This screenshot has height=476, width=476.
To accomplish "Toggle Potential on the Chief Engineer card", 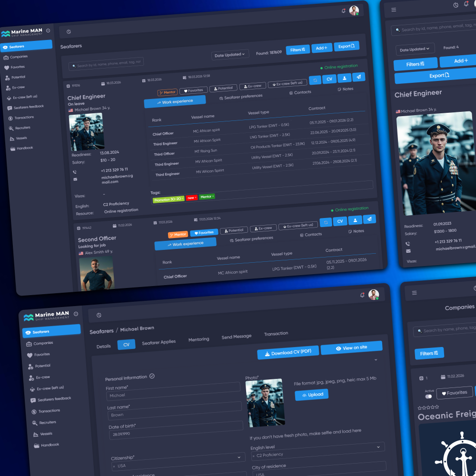I will pyautogui.click(x=223, y=89).
